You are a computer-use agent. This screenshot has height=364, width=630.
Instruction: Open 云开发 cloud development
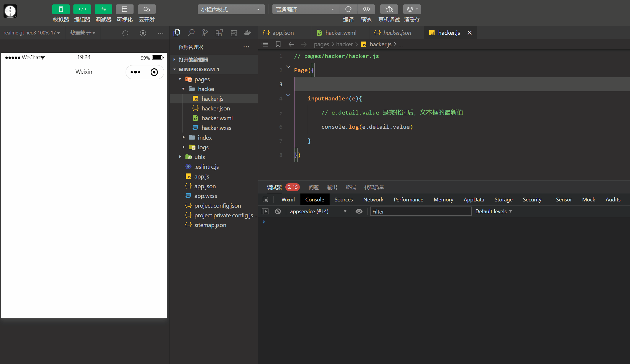147,9
